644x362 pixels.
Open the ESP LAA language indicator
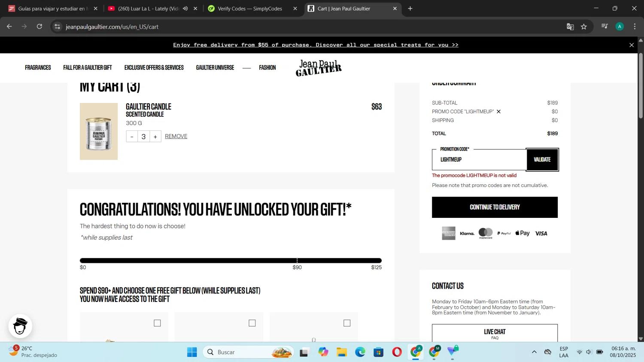pyautogui.click(x=564, y=352)
